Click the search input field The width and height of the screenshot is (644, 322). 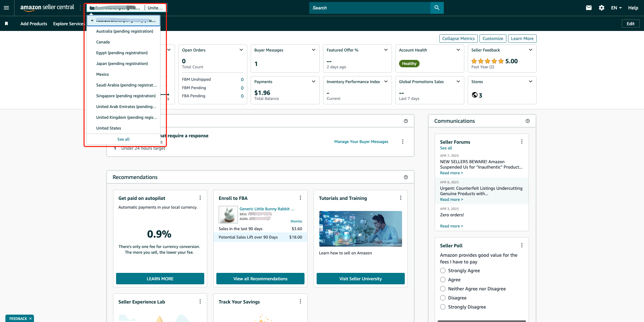pos(370,8)
